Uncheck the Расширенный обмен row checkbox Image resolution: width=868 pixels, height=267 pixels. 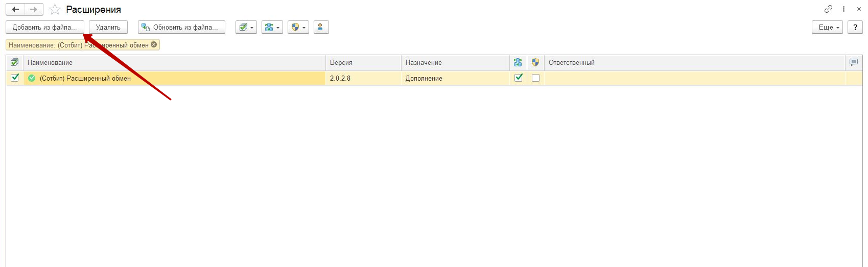tap(15, 78)
